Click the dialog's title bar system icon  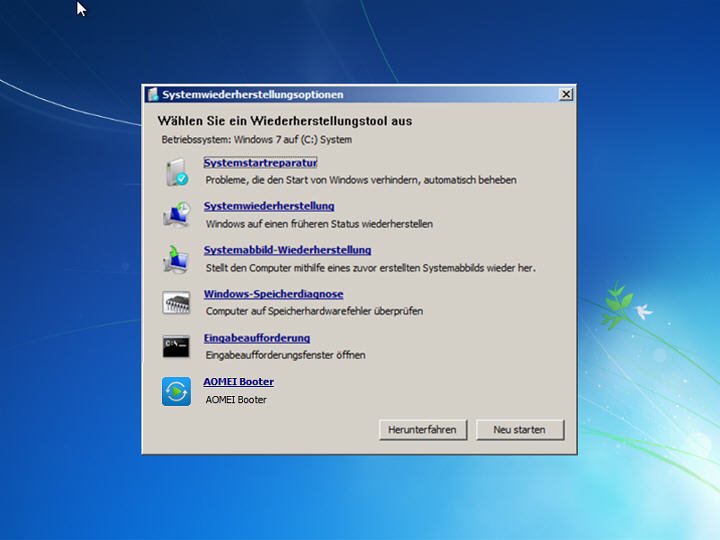coord(153,95)
